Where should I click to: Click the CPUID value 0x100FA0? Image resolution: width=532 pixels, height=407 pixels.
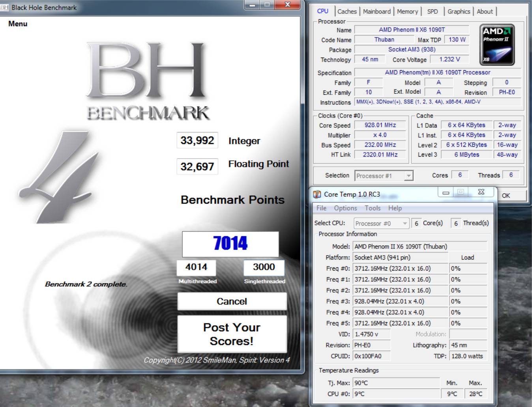[372, 356]
